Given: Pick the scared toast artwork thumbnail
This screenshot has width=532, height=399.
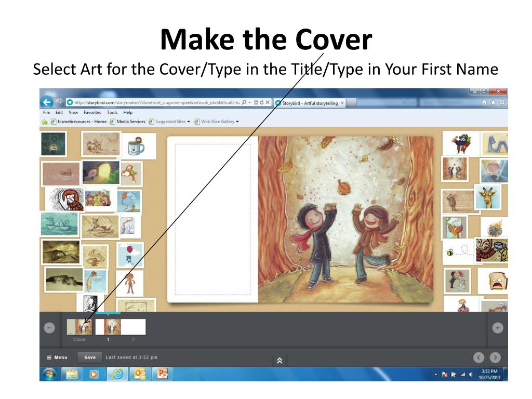Looking at the screenshot, I should 494,281.
